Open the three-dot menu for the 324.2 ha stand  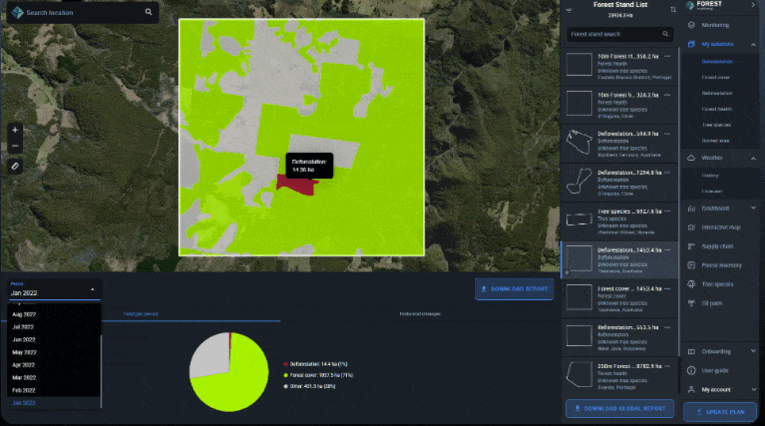[667, 95]
